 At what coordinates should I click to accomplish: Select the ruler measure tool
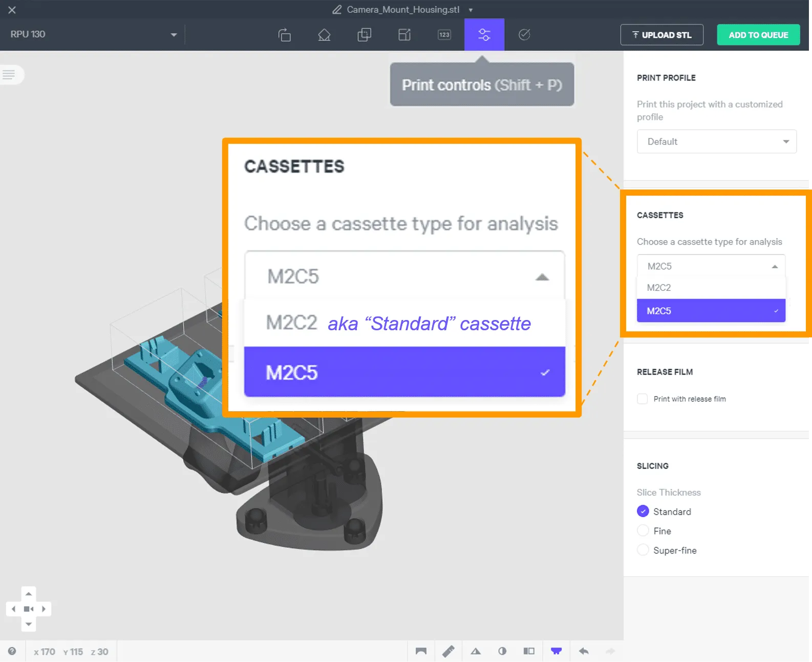click(x=448, y=651)
